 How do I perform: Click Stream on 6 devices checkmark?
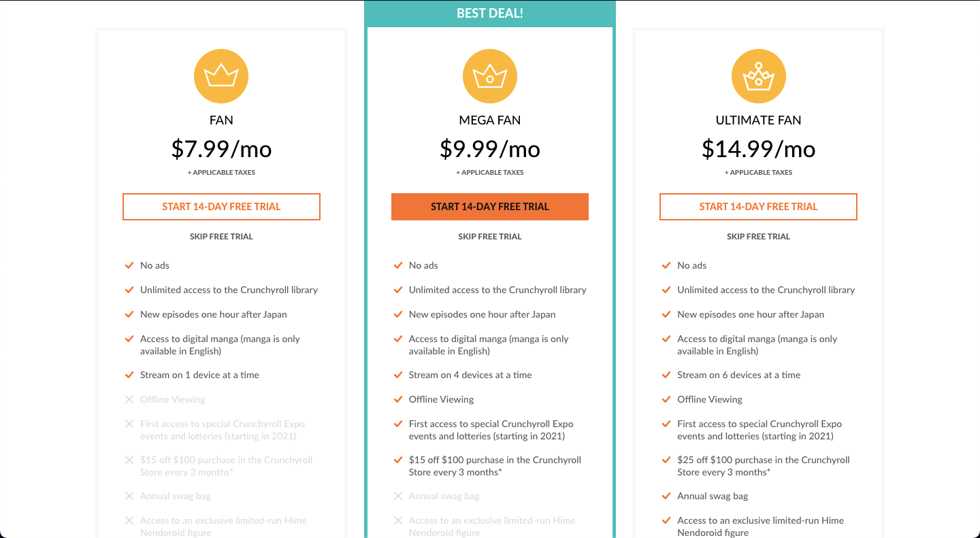(x=666, y=375)
